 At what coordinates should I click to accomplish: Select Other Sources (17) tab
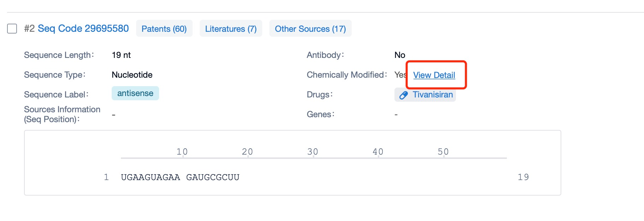coord(310,29)
